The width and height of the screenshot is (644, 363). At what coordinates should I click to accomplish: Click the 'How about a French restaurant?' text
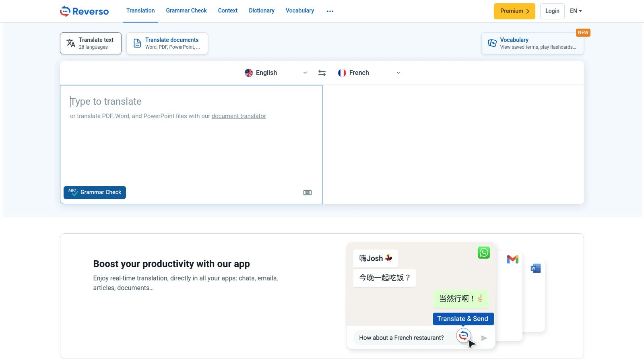point(401,338)
